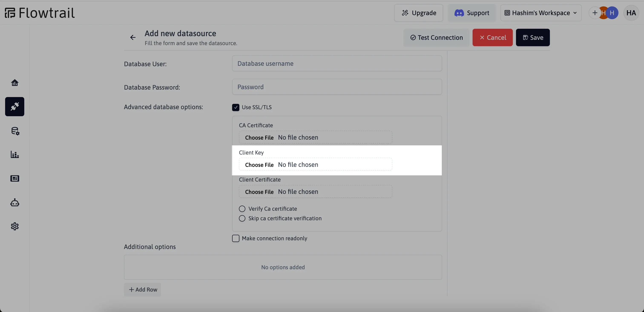Open the HA user profile avatar
The image size is (644, 312).
pos(631,13)
